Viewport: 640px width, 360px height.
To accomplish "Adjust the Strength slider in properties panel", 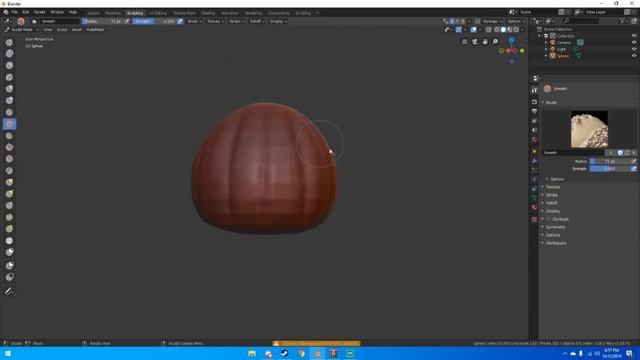I will click(610, 169).
